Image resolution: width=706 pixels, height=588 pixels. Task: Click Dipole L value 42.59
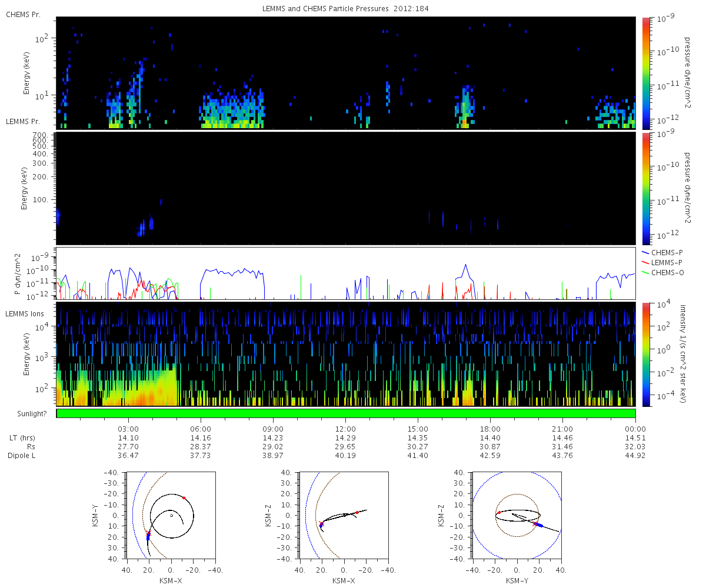491,456
